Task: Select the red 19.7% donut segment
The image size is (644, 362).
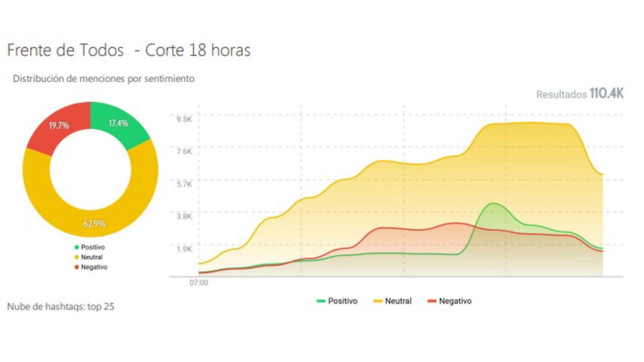Action: pos(58,126)
